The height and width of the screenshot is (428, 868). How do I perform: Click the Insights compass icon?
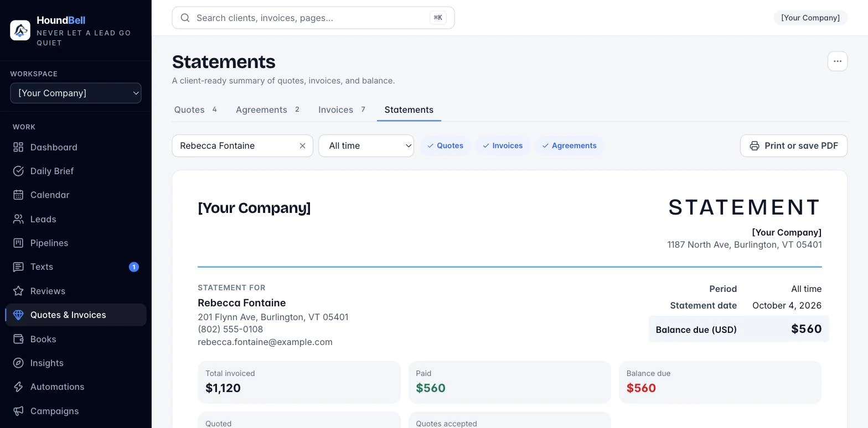point(18,363)
